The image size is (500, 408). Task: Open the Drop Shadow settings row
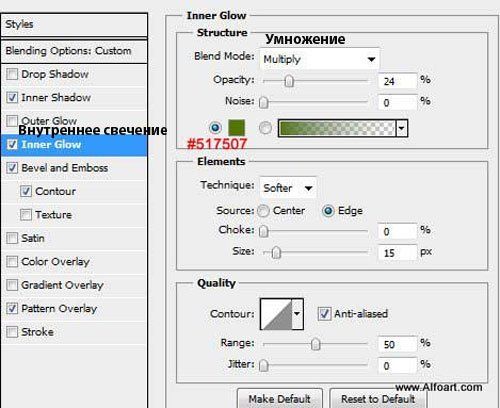(74, 74)
